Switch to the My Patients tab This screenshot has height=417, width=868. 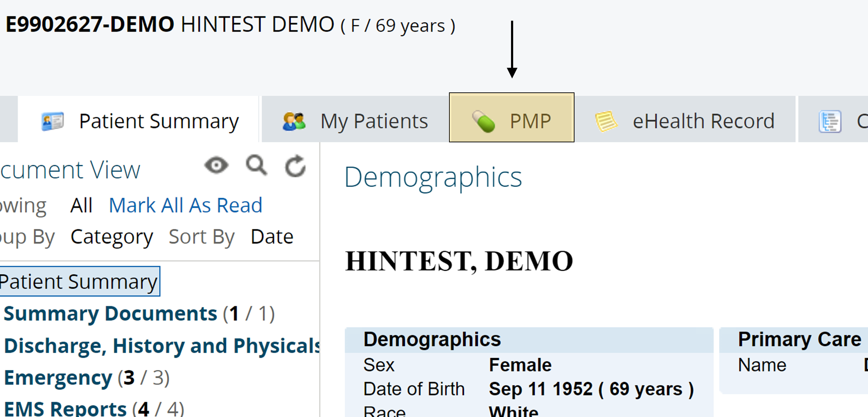(373, 121)
